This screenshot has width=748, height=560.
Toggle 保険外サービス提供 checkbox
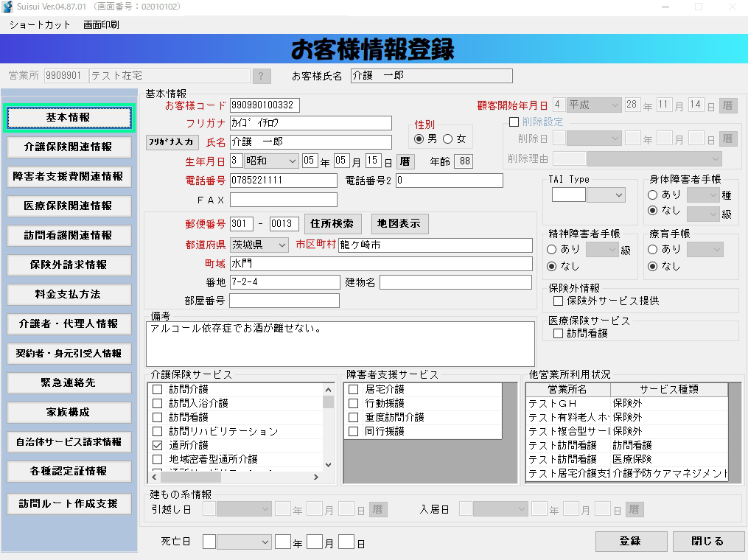point(559,301)
